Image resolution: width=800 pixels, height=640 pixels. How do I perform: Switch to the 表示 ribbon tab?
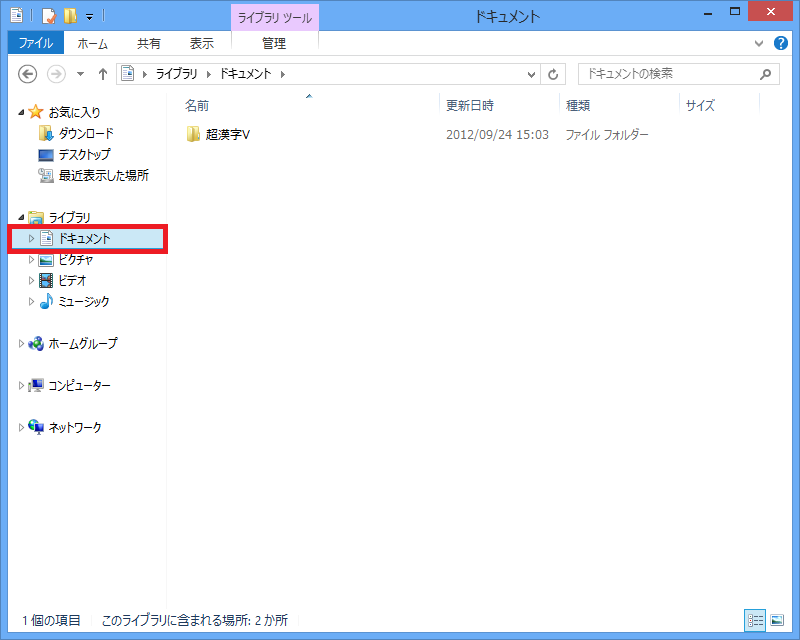coord(202,43)
